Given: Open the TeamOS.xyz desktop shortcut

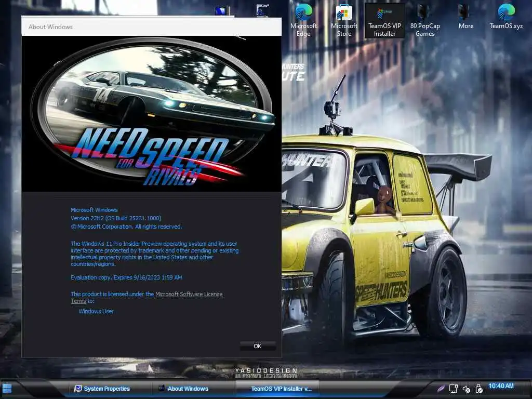Looking at the screenshot, I should tap(506, 17).
